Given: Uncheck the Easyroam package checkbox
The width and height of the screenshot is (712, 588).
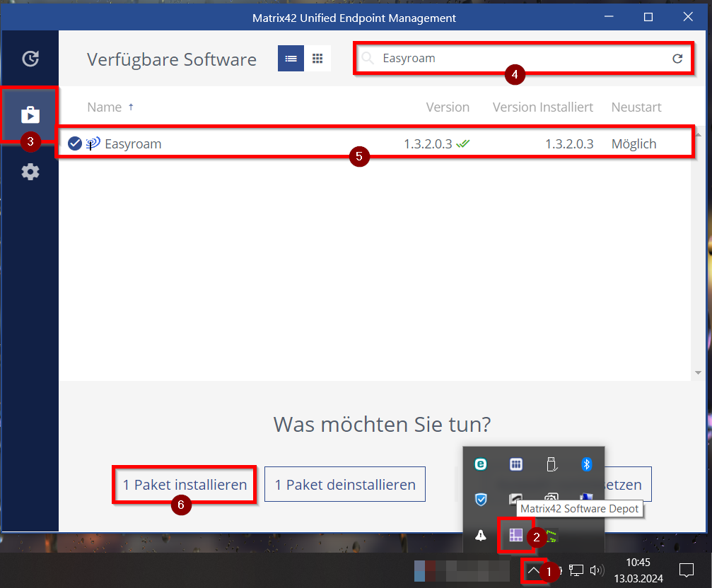Looking at the screenshot, I should pyautogui.click(x=75, y=143).
